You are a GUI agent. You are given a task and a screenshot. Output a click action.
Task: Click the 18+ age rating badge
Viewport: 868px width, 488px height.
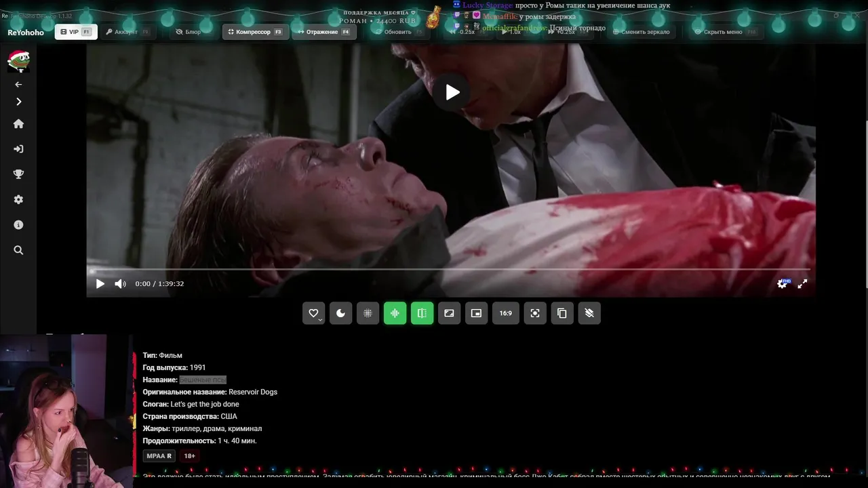190,456
